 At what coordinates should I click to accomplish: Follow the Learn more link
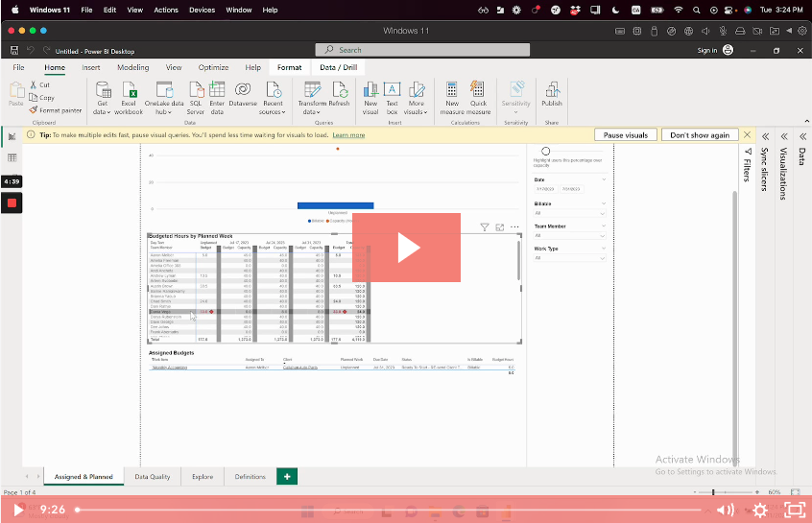(x=348, y=135)
